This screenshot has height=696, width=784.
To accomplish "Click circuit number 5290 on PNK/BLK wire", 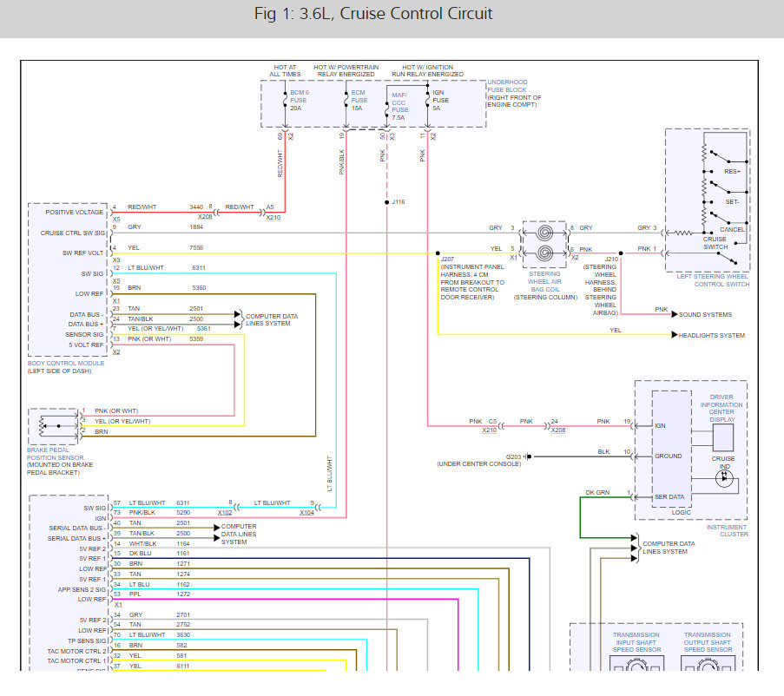I will point(183,513).
